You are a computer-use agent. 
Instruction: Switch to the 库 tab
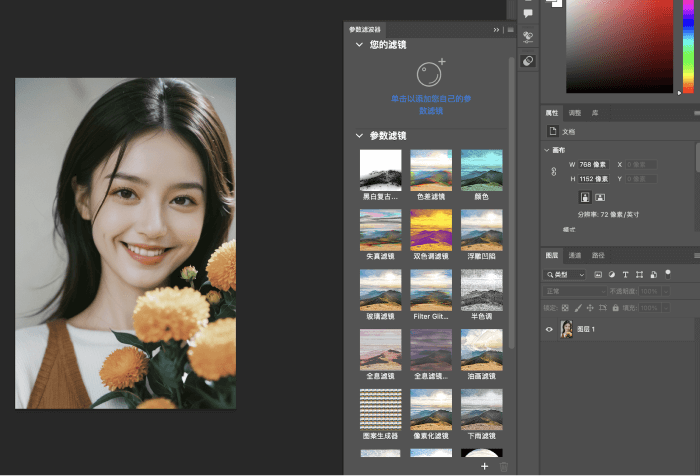tap(595, 113)
